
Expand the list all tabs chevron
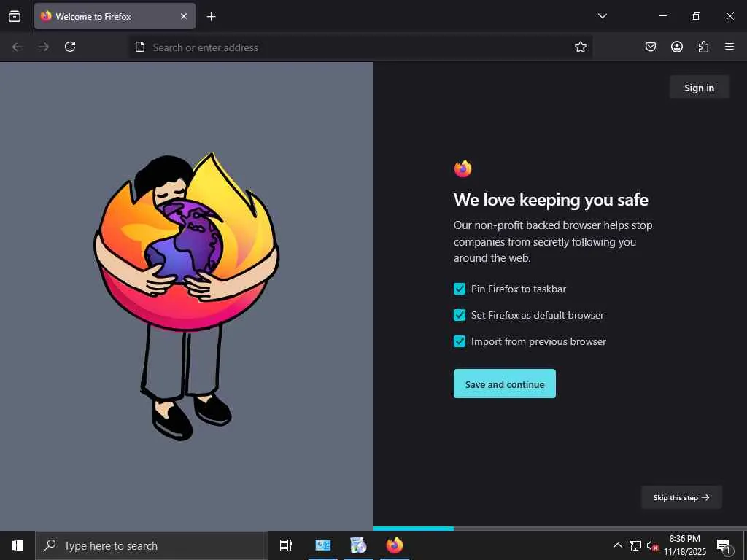pyautogui.click(x=602, y=16)
